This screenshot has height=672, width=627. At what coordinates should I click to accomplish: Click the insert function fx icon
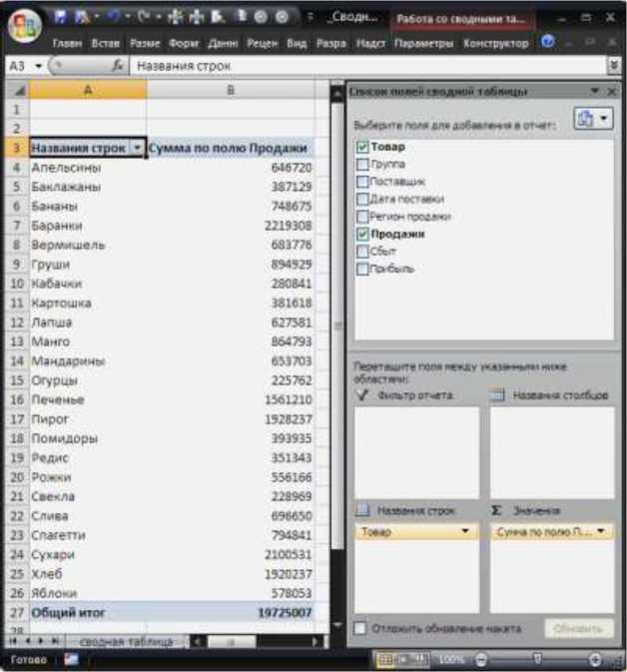coord(117,65)
